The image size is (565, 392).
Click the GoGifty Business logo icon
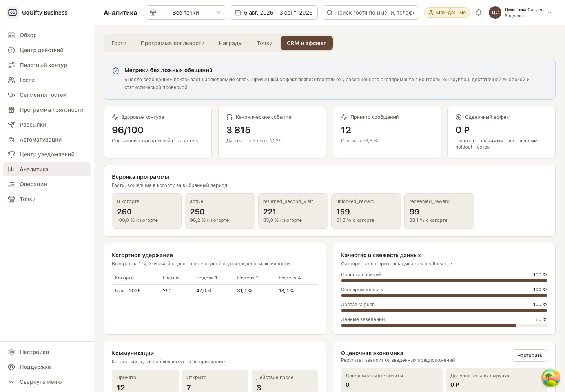pyautogui.click(x=13, y=13)
